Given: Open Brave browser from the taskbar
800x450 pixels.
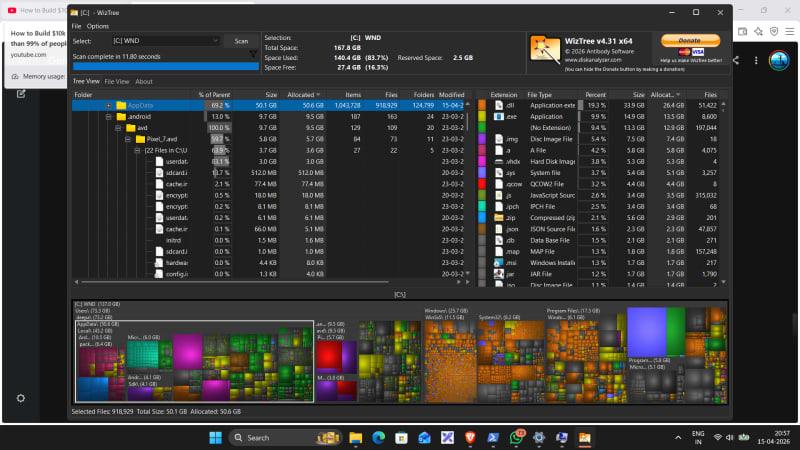Looking at the screenshot, I should tap(470, 438).
